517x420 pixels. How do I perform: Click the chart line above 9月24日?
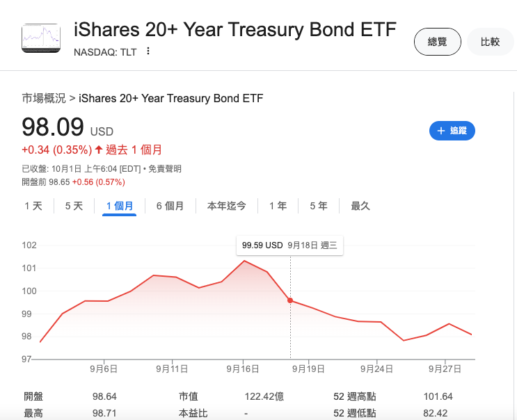coord(377,322)
